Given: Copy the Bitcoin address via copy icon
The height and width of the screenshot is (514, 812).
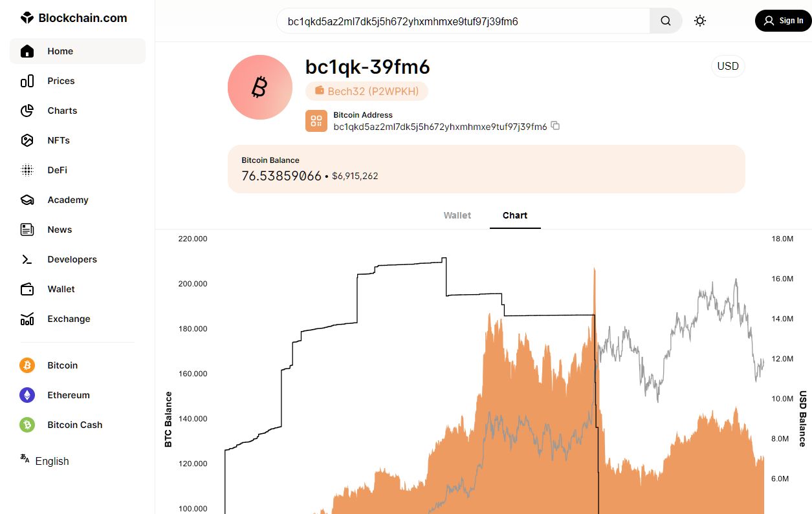Looking at the screenshot, I should coord(555,126).
